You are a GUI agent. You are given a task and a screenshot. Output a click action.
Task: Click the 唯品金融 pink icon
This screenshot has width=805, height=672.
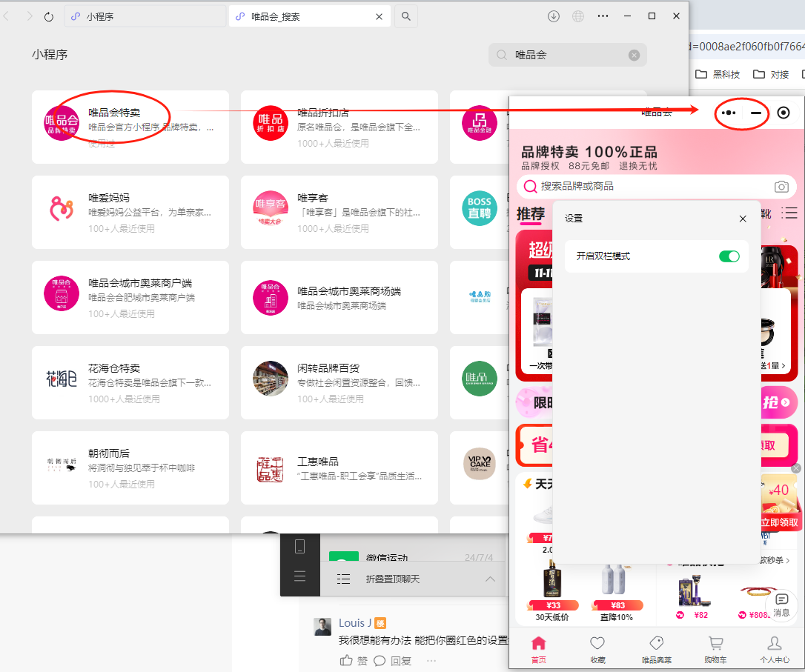click(480, 122)
